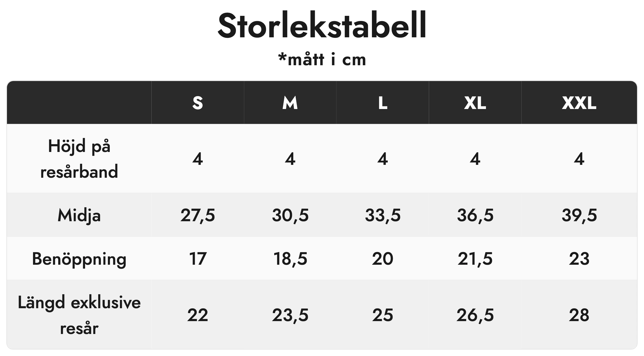Click the Storlekstabell title heading

(322, 26)
